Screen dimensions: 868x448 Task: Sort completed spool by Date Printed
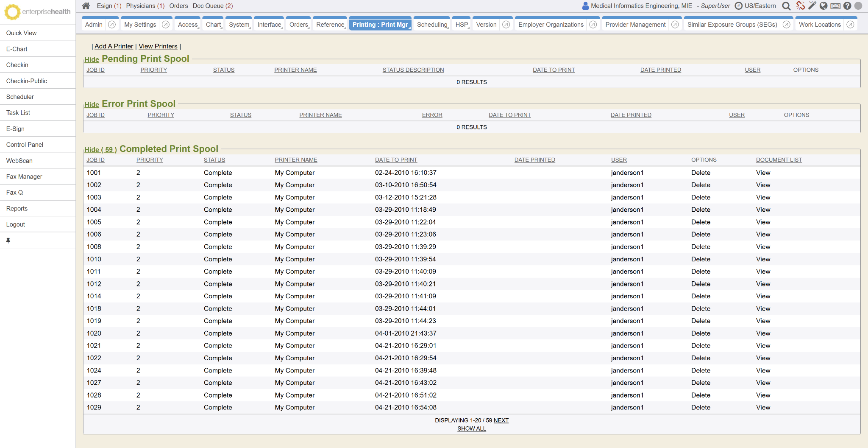534,160
